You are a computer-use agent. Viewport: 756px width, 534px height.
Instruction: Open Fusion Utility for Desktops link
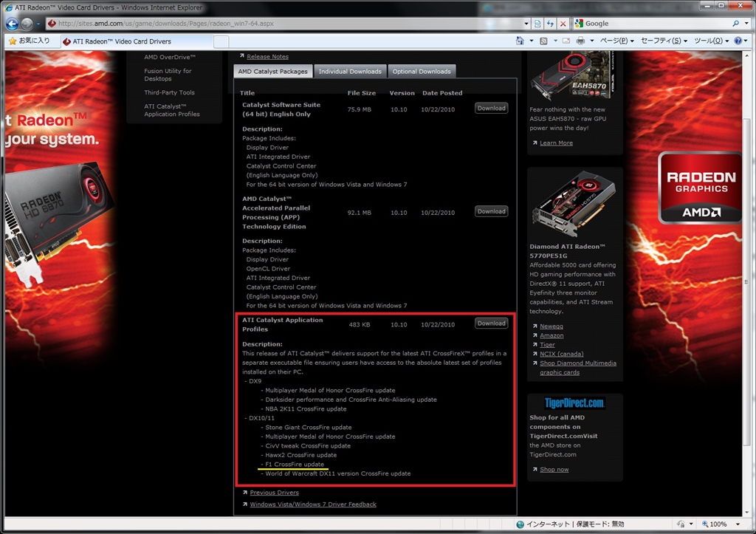pos(168,75)
